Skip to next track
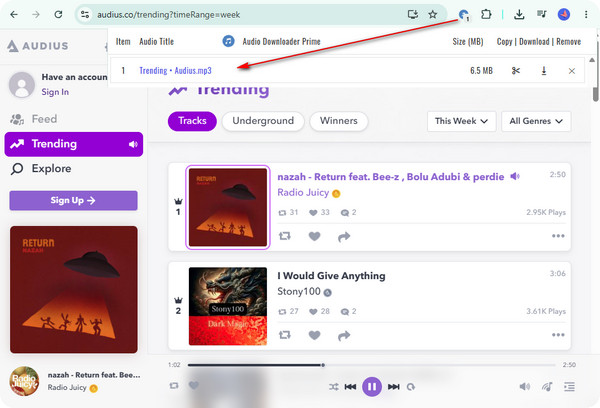 [x=394, y=387]
